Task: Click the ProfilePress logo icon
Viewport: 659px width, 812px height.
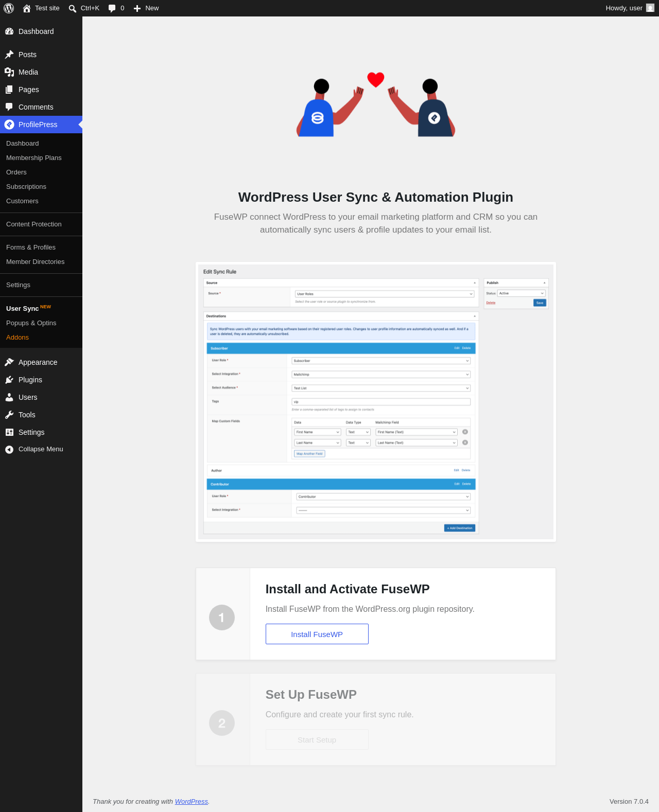Action: [x=9, y=125]
